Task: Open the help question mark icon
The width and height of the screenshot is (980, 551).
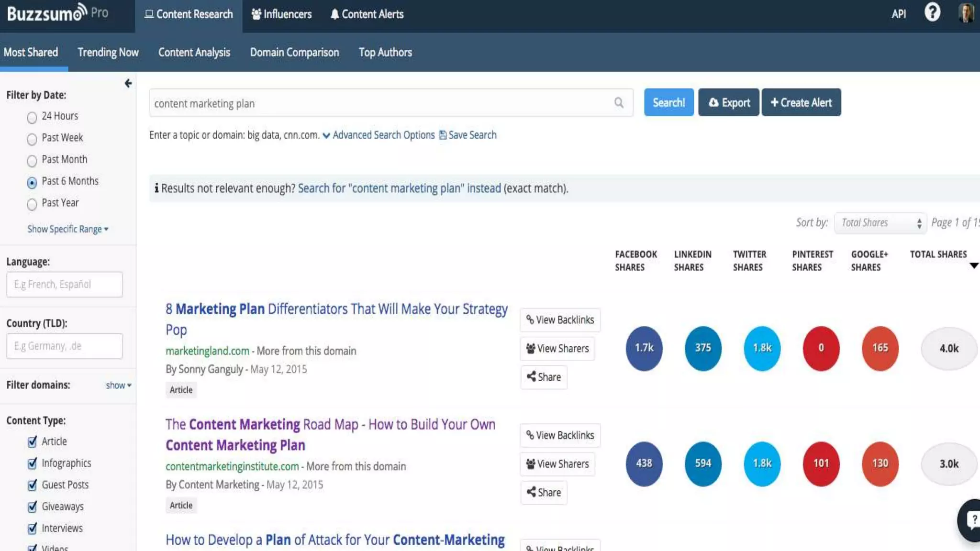Action: point(932,13)
